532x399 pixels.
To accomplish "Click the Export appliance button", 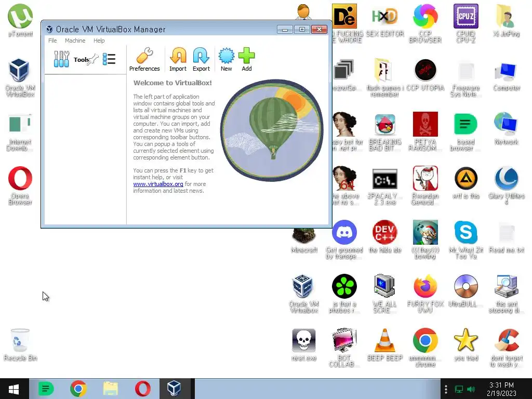I will (x=201, y=59).
